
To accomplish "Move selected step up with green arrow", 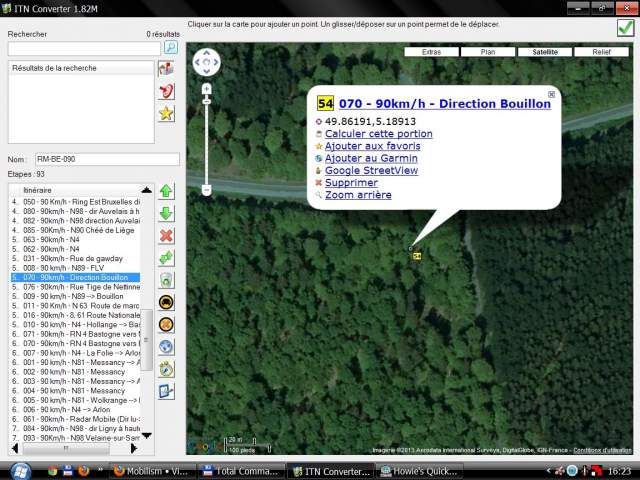I will pyautogui.click(x=167, y=191).
